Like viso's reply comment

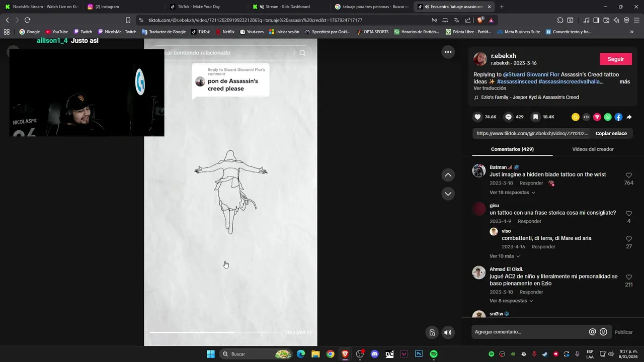tap(629, 239)
